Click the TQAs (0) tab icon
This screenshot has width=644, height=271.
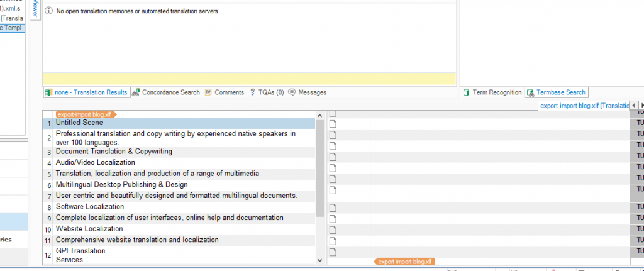(x=252, y=92)
